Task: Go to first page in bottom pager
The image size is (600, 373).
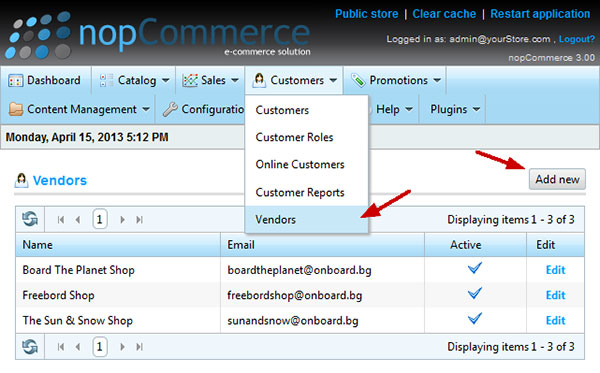Action: pos(60,347)
